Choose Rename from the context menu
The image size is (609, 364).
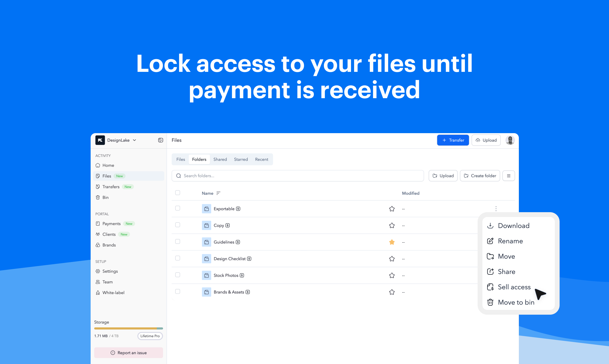518,241
